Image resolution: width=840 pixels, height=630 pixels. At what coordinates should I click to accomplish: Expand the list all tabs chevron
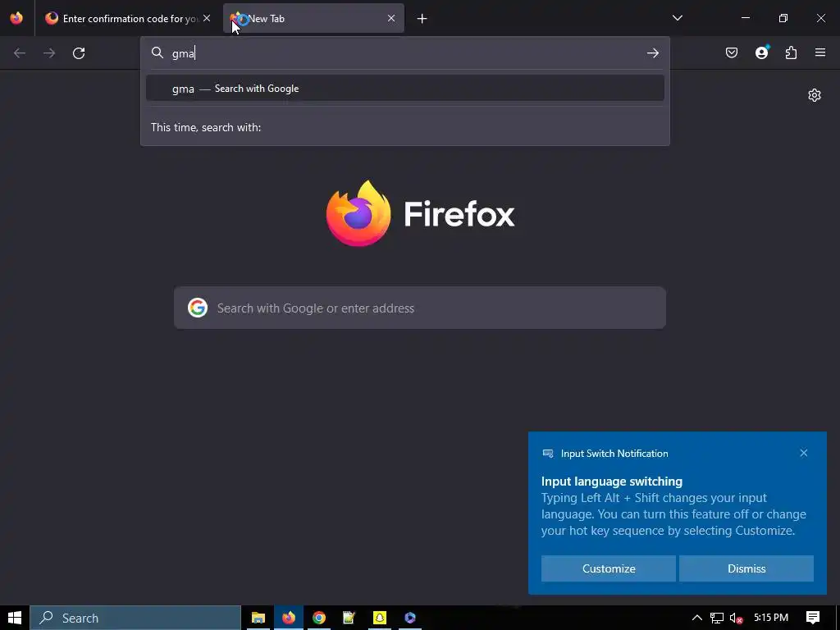point(677,18)
